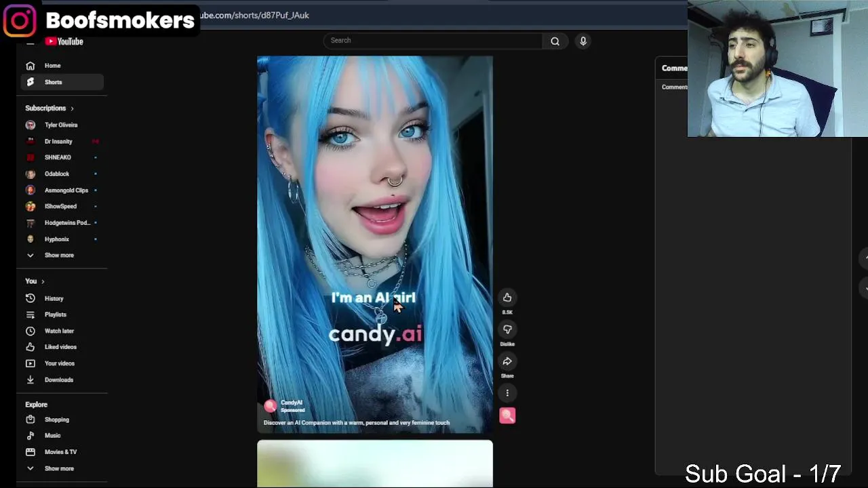Share the Short
Viewport: 868px width, 488px height.
coord(507,361)
